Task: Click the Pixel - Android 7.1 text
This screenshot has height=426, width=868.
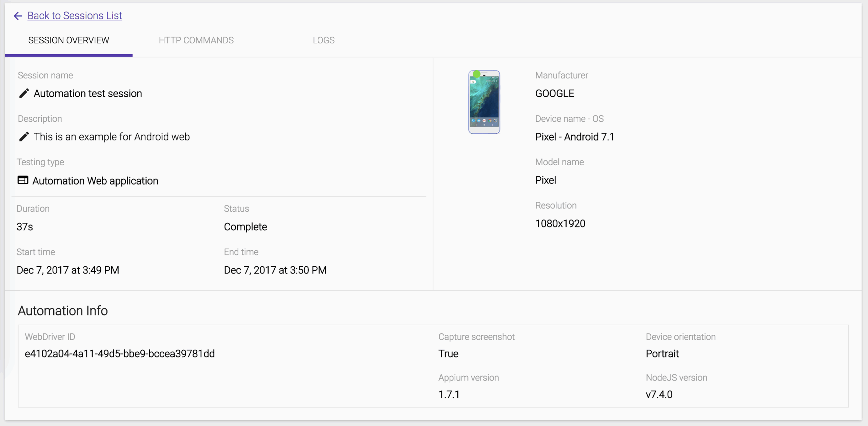Action: coord(575,137)
